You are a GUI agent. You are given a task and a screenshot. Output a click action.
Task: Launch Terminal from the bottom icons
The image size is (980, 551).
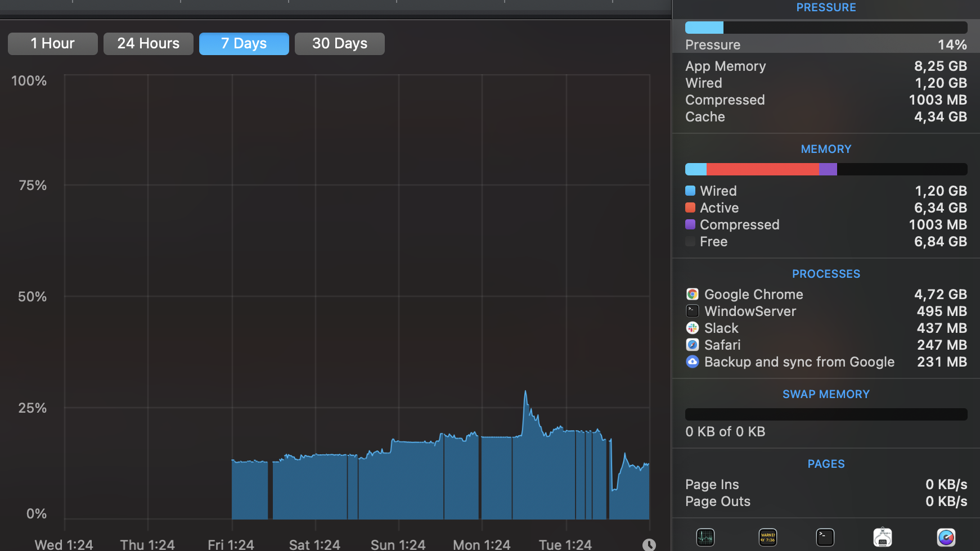click(x=825, y=538)
